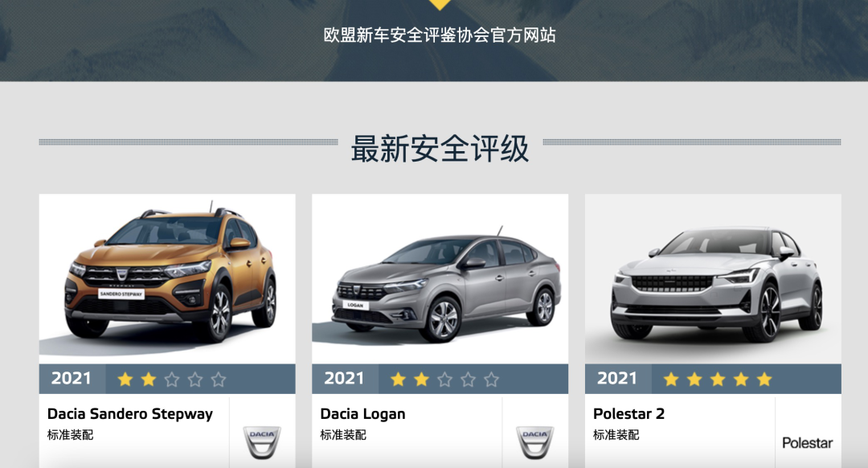Viewport: 868px width, 468px height.
Task: Click 标准装配 label under Polestar 2
Action: point(616,435)
